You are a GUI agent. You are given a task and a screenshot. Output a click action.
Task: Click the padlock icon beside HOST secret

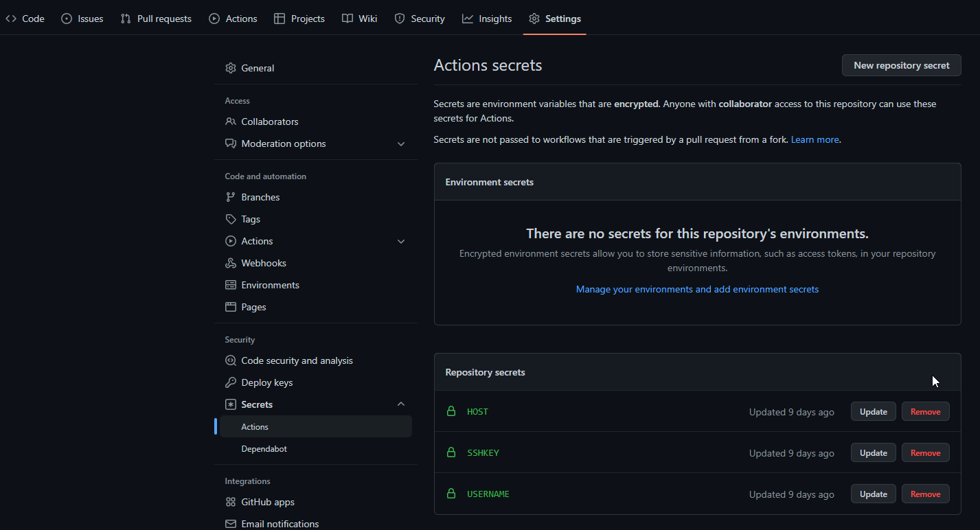point(451,411)
